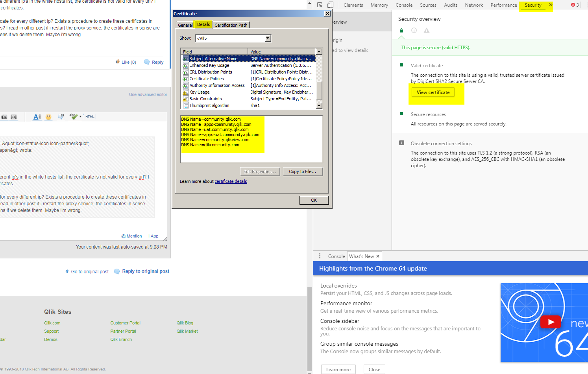This screenshot has height=374, width=588.
Task: Click the field list scroll-down arrow
Action: point(319,106)
